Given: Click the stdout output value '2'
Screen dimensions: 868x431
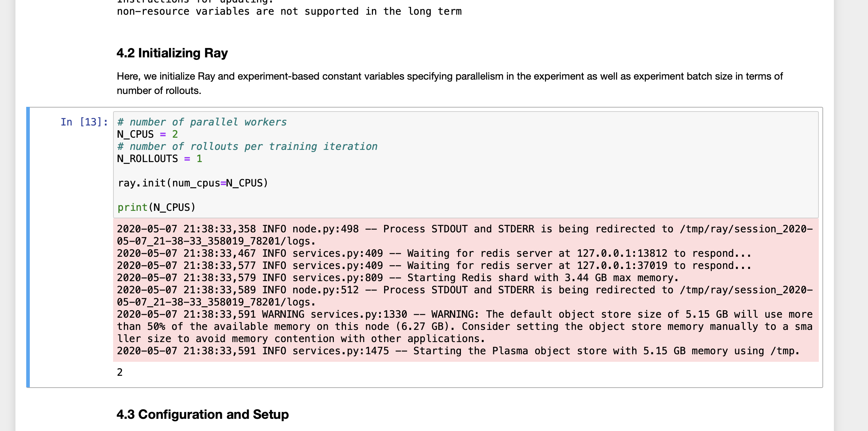Looking at the screenshot, I should point(120,373).
